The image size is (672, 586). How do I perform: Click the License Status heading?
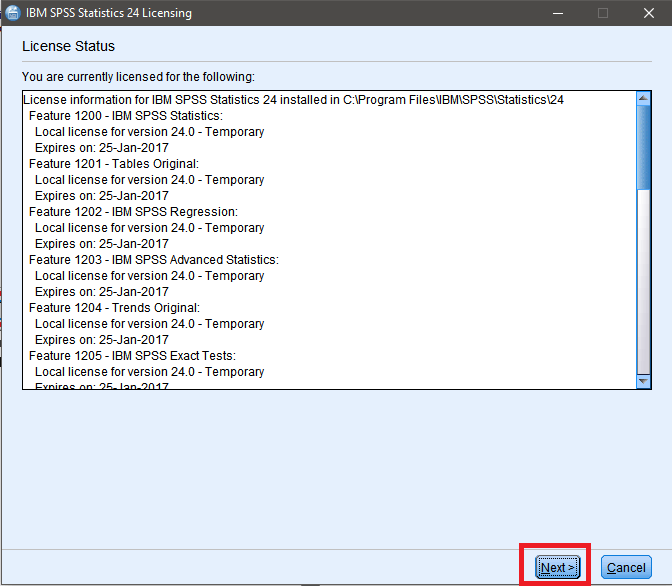pyautogui.click(x=69, y=46)
